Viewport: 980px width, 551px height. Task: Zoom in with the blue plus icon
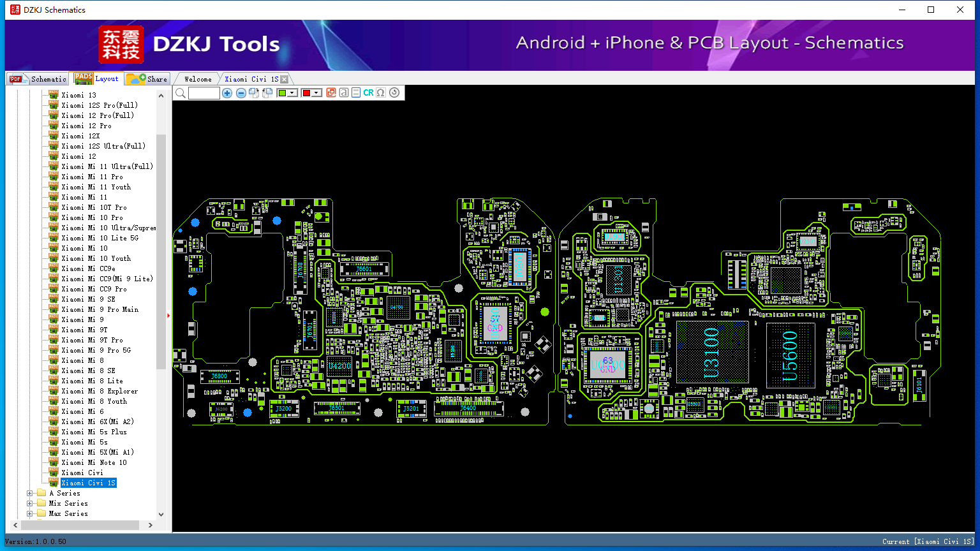pos(227,93)
